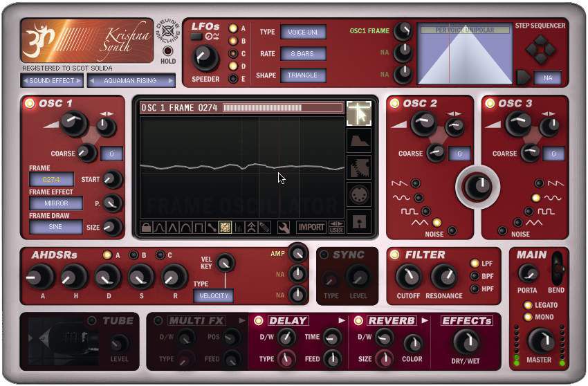588x386 pixels.
Task: Select the highlighted noise draw tool icon
Action: [225, 228]
